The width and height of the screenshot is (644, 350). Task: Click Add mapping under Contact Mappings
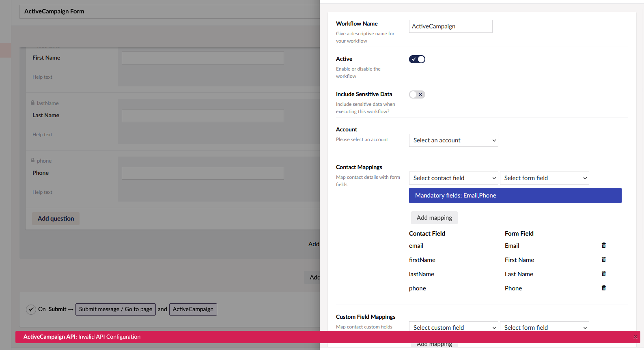click(x=434, y=218)
